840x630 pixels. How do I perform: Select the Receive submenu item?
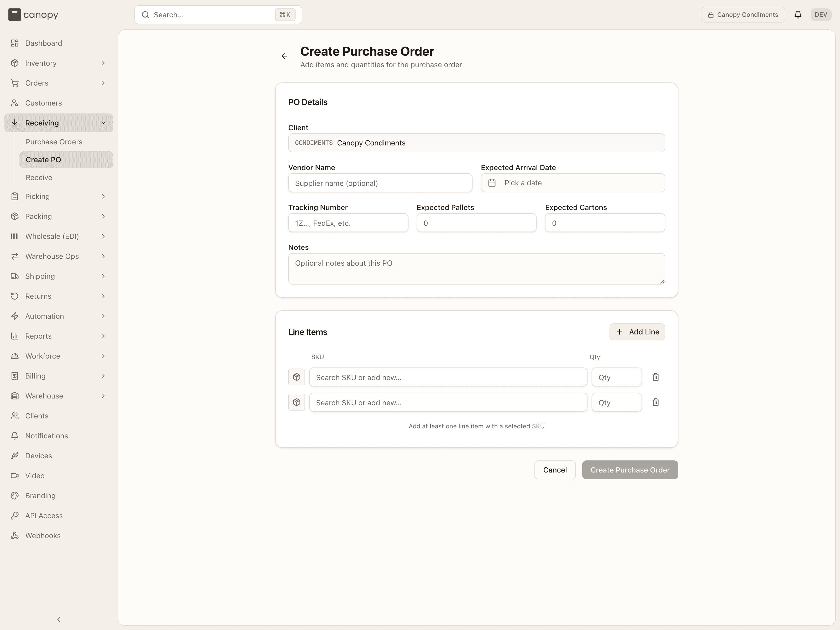click(x=66, y=177)
